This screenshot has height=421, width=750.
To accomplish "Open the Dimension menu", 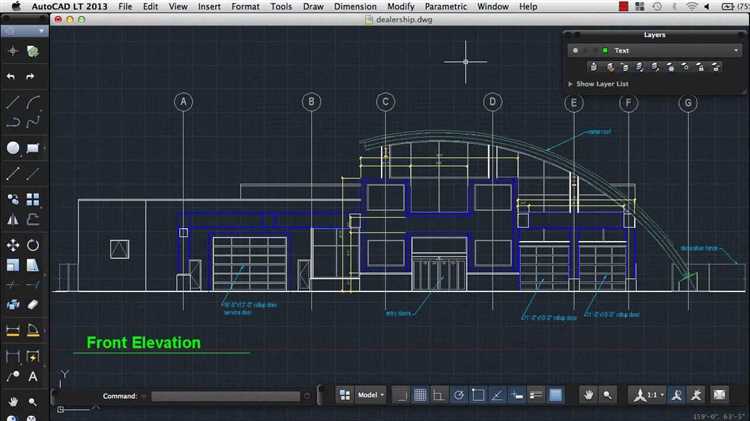I will 355,6.
